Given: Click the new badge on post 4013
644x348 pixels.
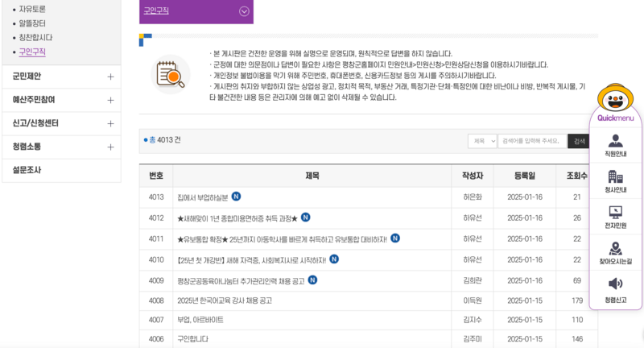Looking at the screenshot, I should pyautogui.click(x=236, y=197).
